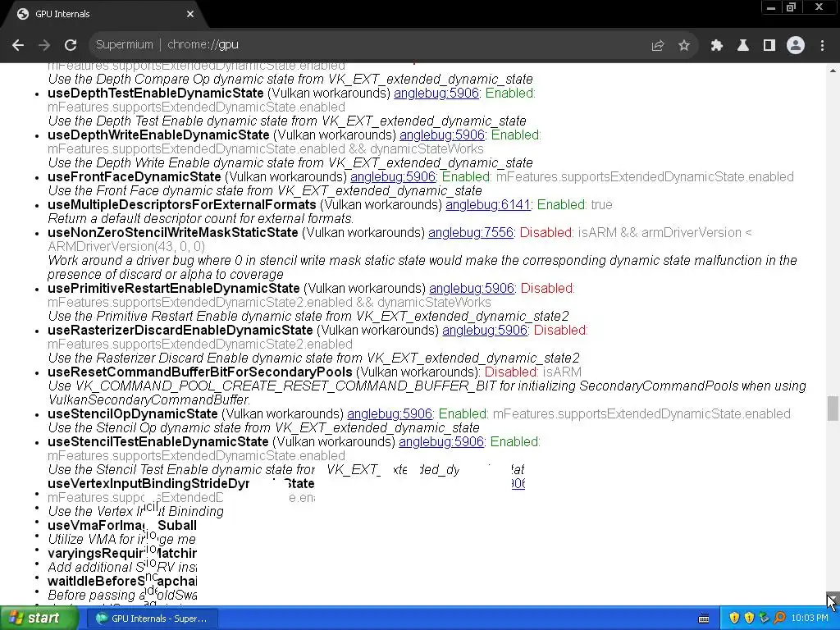Click the useStencilOpDynamicState heading
The image size is (840, 630).
click(132, 413)
